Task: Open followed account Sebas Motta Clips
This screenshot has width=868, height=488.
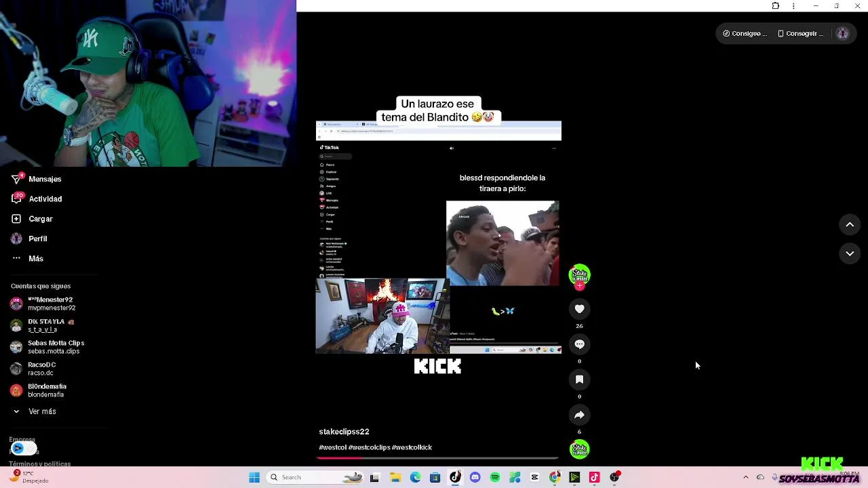Action: [47, 347]
